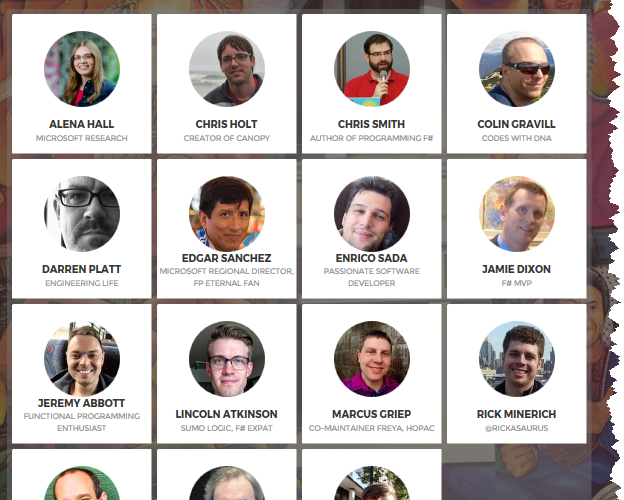Select the MARCUS GRIEP name text
The height and width of the screenshot is (500, 624).
pos(372,414)
